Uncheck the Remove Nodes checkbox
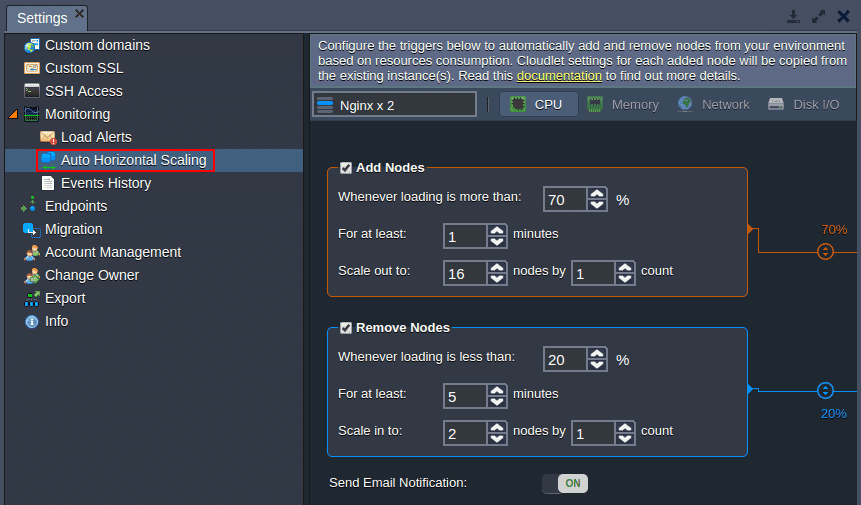 [345, 328]
